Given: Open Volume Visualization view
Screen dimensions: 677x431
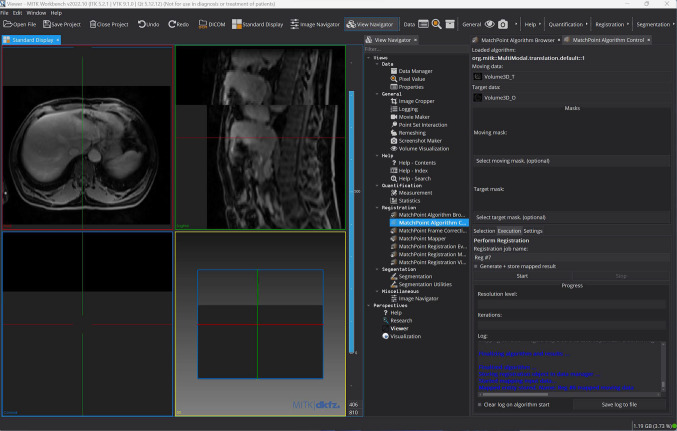Looking at the screenshot, I should point(425,149).
